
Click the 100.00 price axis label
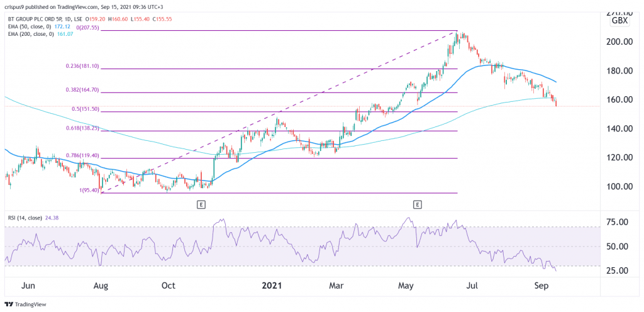(x=619, y=186)
